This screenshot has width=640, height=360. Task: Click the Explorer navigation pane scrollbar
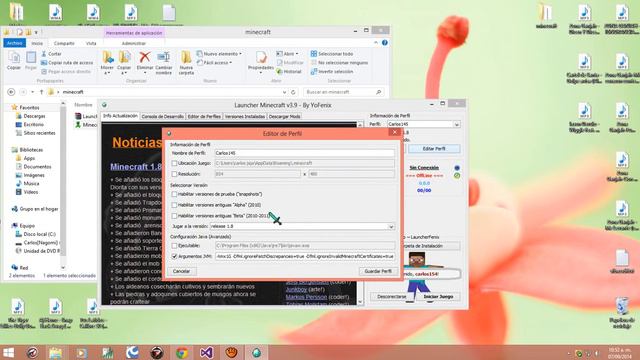63,186
